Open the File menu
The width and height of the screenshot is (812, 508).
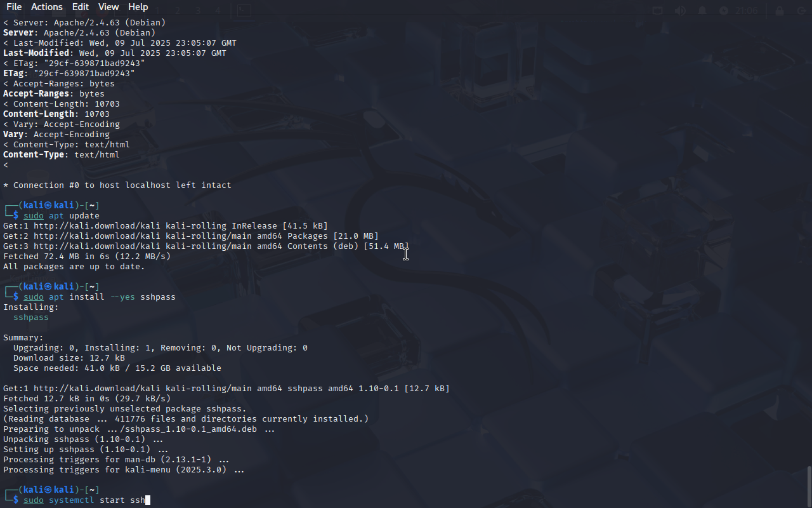14,7
